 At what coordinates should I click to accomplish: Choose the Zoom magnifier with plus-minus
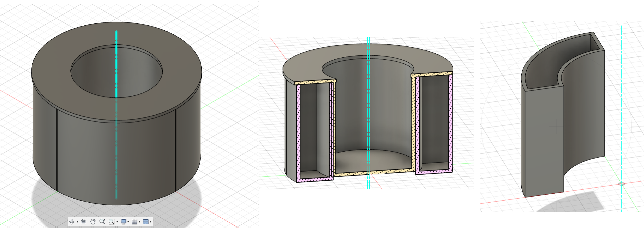pos(102,221)
